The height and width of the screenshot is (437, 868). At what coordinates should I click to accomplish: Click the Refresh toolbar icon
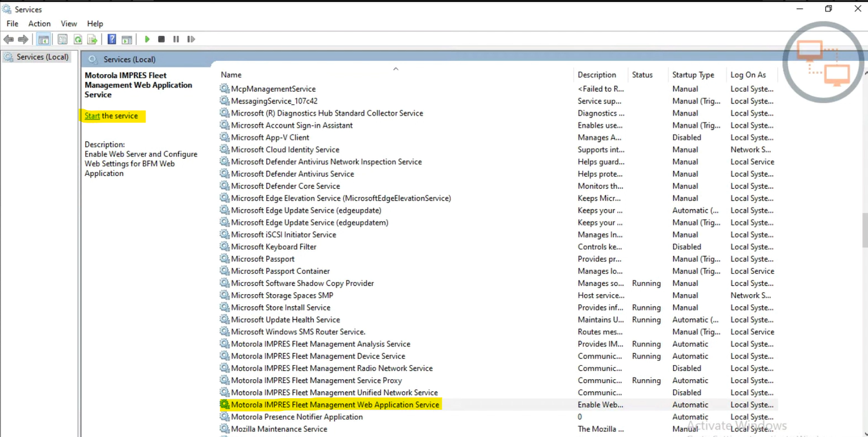78,39
